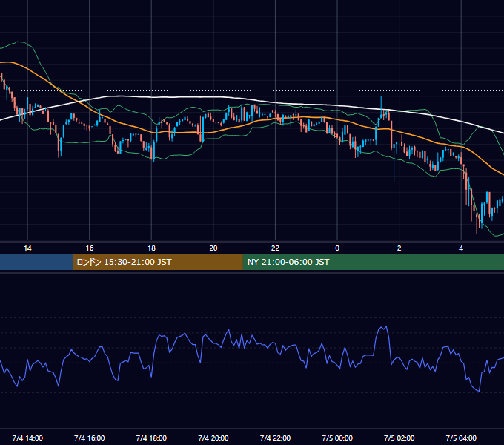Click the 16 hour label on price chart axis
Viewport: 504px width, 445px height.
[90, 248]
